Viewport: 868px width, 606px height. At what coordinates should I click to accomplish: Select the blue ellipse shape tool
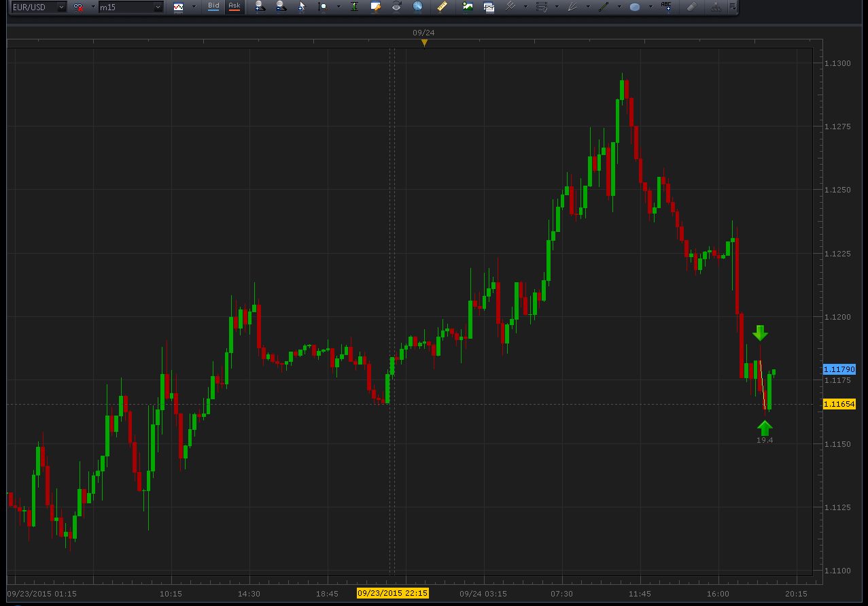click(x=635, y=7)
